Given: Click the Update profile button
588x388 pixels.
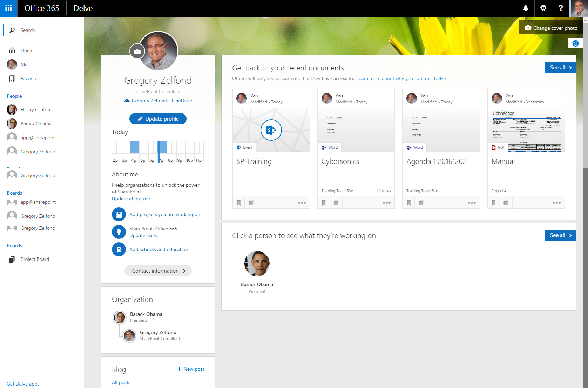Looking at the screenshot, I should click(x=158, y=119).
